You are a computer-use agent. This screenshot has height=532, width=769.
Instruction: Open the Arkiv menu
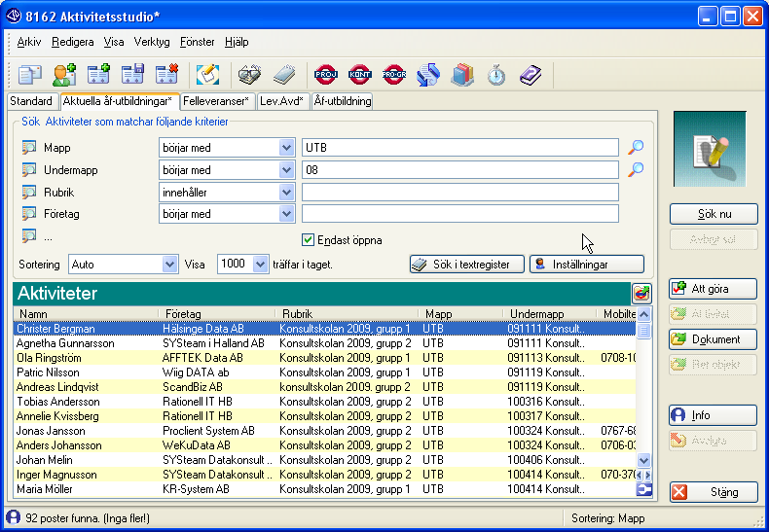coord(29,42)
